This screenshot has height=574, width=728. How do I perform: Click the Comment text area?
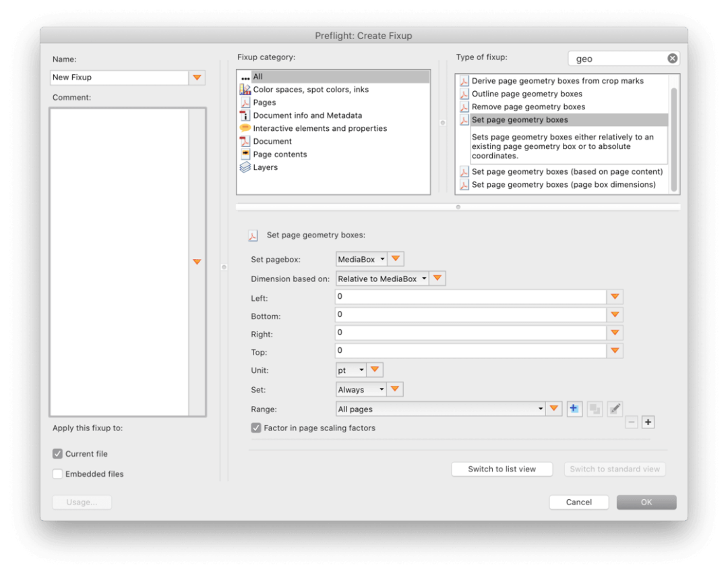[119, 262]
